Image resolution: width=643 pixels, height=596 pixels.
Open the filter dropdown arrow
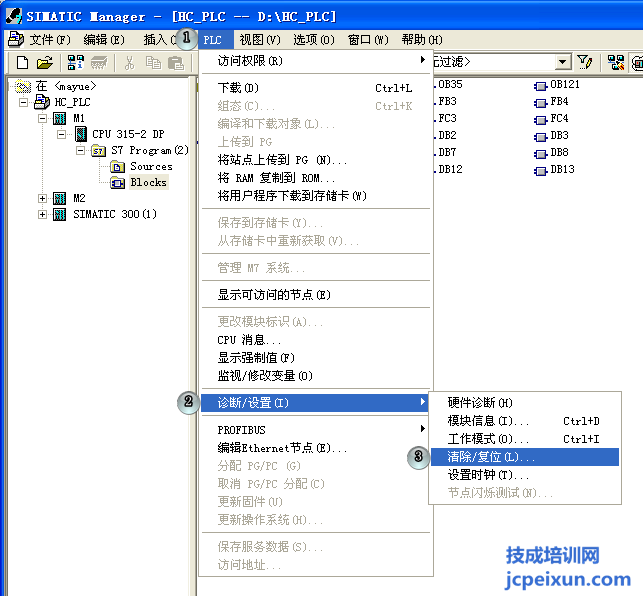(565, 62)
